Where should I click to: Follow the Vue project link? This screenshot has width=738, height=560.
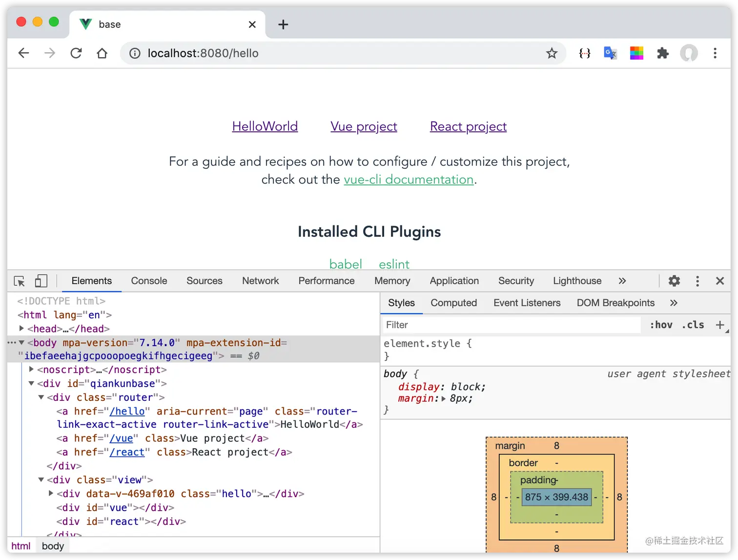[x=364, y=126]
